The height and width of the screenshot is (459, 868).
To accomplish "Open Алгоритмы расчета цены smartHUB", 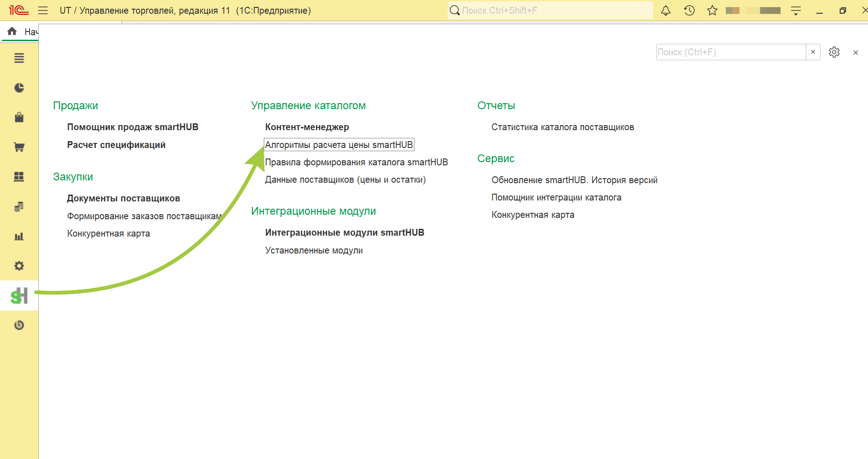I will 339,145.
